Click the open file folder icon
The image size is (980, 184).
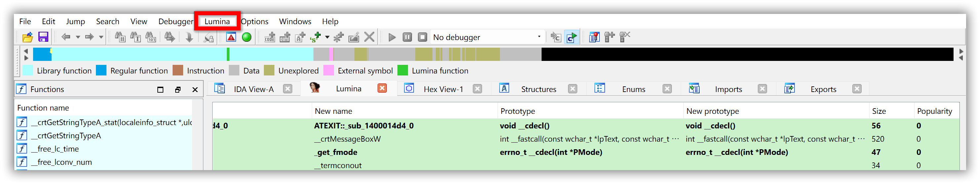click(27, 37)
